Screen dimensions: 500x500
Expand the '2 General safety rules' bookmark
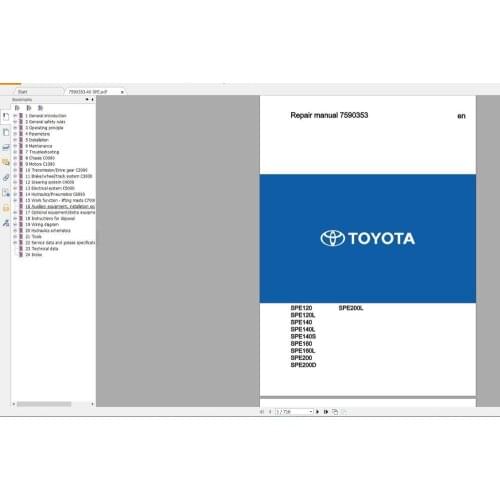(15, 122)
